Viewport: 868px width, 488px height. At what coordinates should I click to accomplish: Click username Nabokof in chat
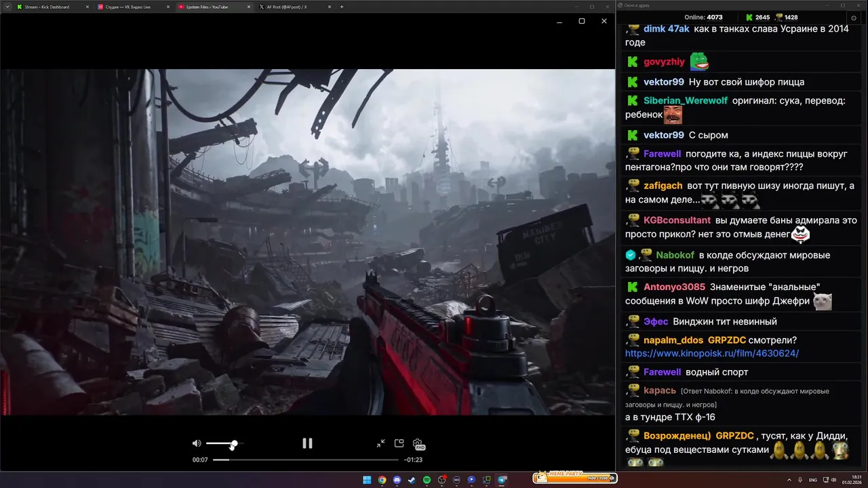(x=675, y=255)
